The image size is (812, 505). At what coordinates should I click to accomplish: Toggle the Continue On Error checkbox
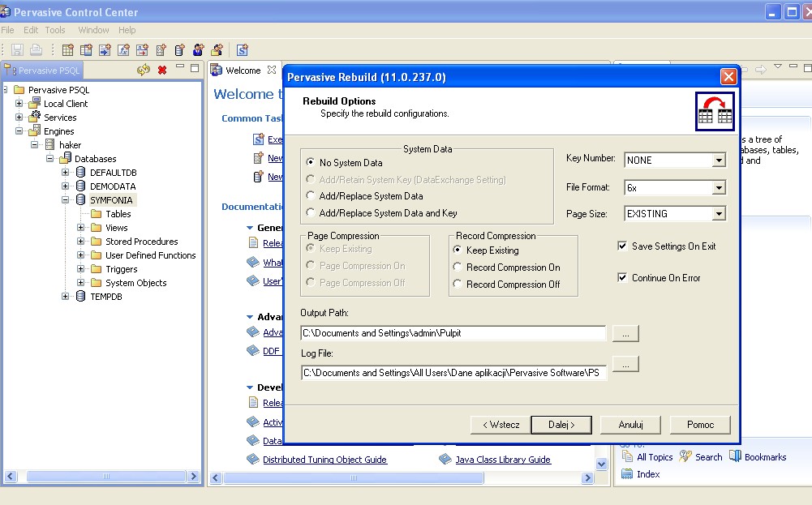click(622, 277)
